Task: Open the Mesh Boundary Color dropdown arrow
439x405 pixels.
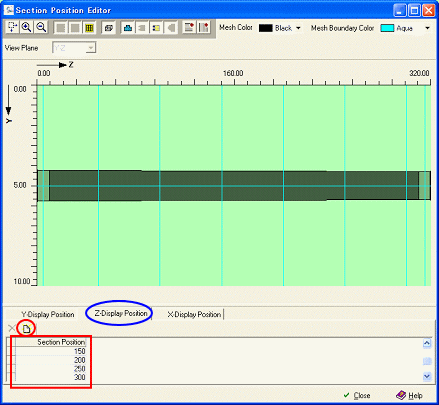Action: [x=427, y=28]
